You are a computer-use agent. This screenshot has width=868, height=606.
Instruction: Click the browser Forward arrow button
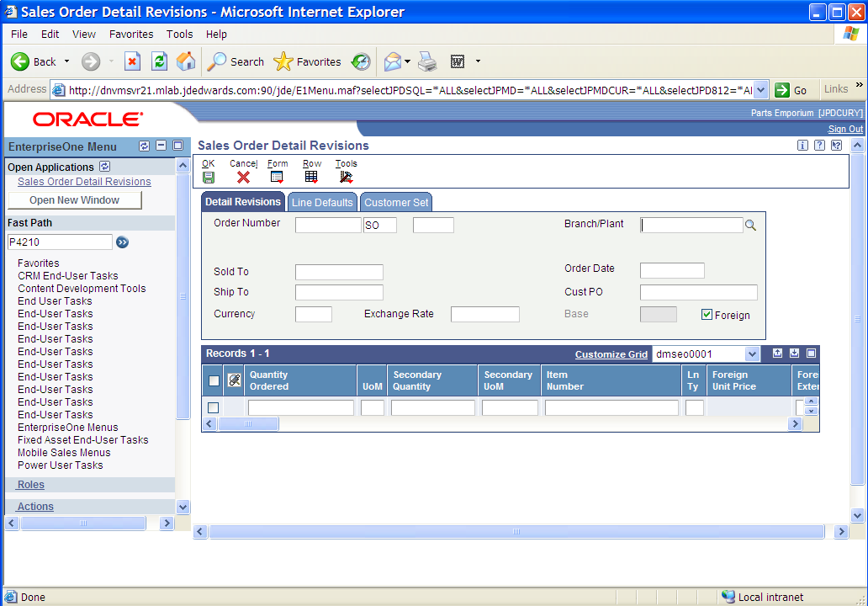[x=91, y=61]
